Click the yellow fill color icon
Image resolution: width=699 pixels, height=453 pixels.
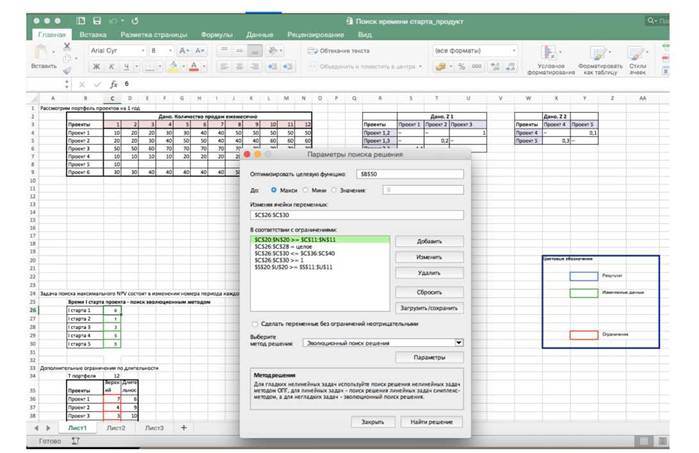point(173,67)
